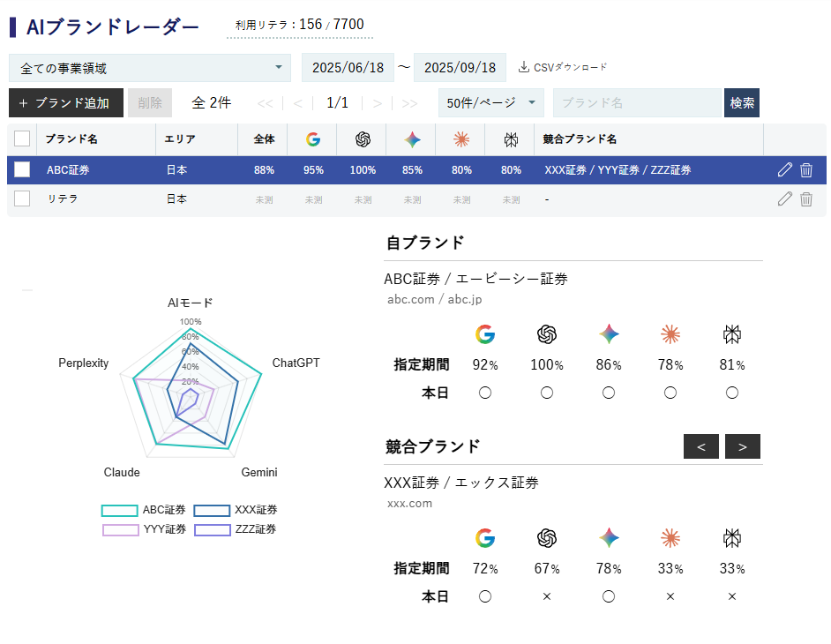The width and height of the screenshot is (831, 644).
Task: Show next competitor brand with > button
Action: [743, 446]
